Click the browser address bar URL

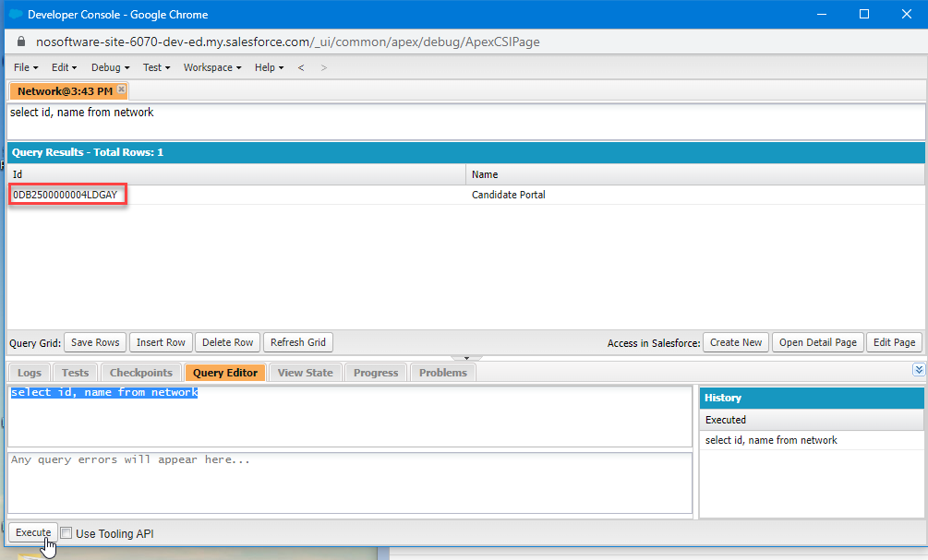click(287, 42)
